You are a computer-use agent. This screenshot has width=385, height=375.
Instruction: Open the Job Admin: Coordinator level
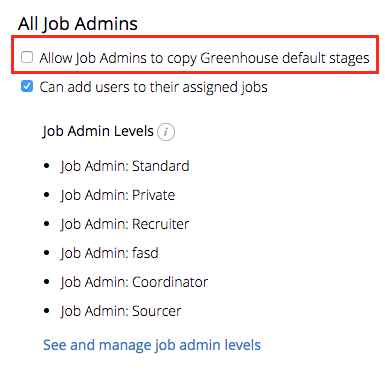(134, 282)
